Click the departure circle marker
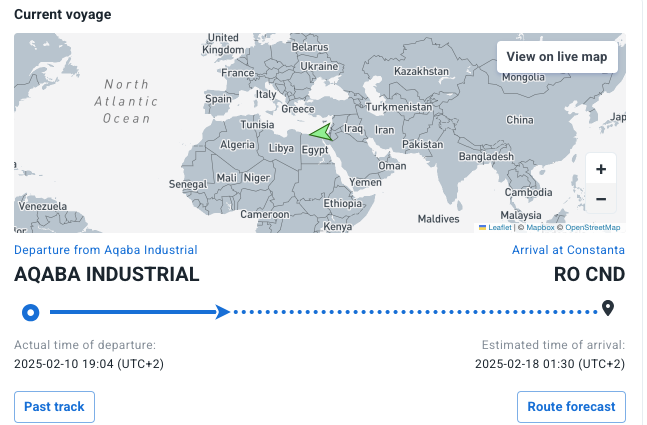647x425 pixels. [31, 312]
